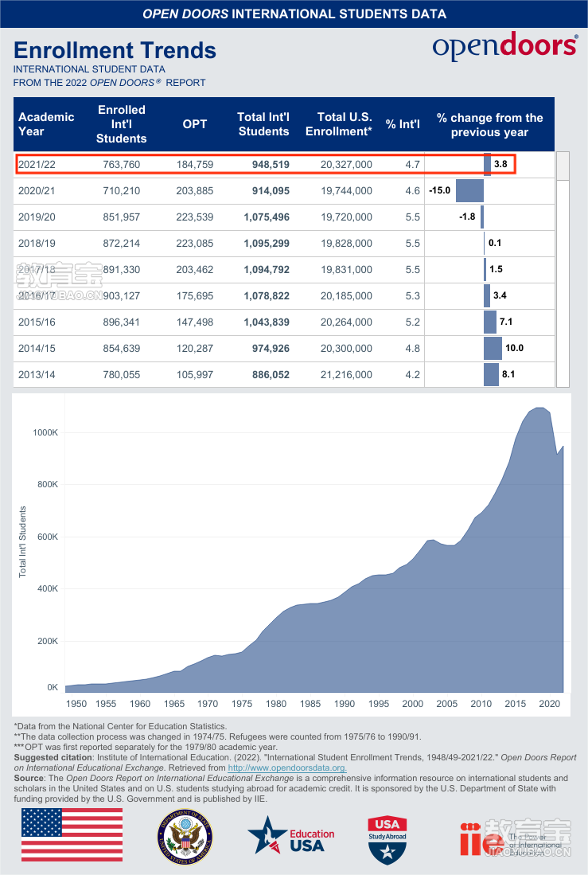
Task: Click the EducationUSA logo
Action: [x=291, y=836]
